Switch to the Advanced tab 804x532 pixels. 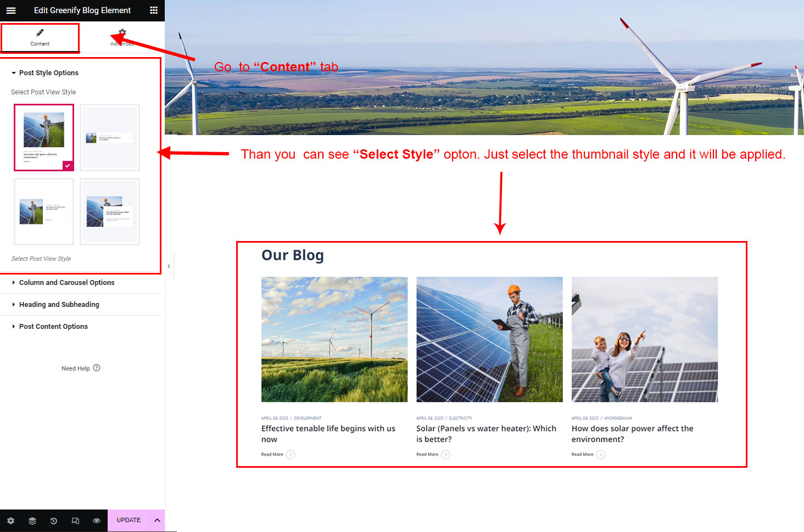pos(122,37)
